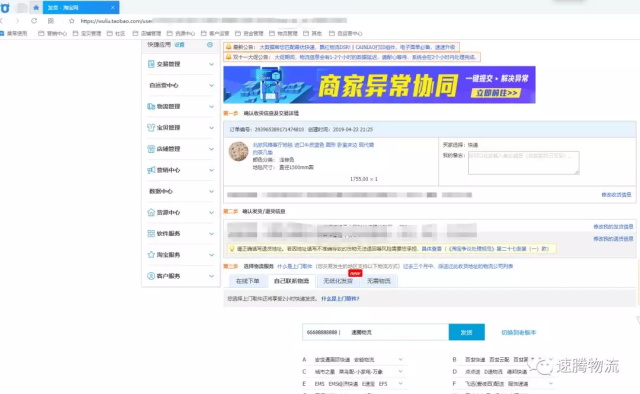The height and width of the screenshot is (394, 640).
Task: Click the 营销中心 megaphone icon
Action: (x=151, y=170)
